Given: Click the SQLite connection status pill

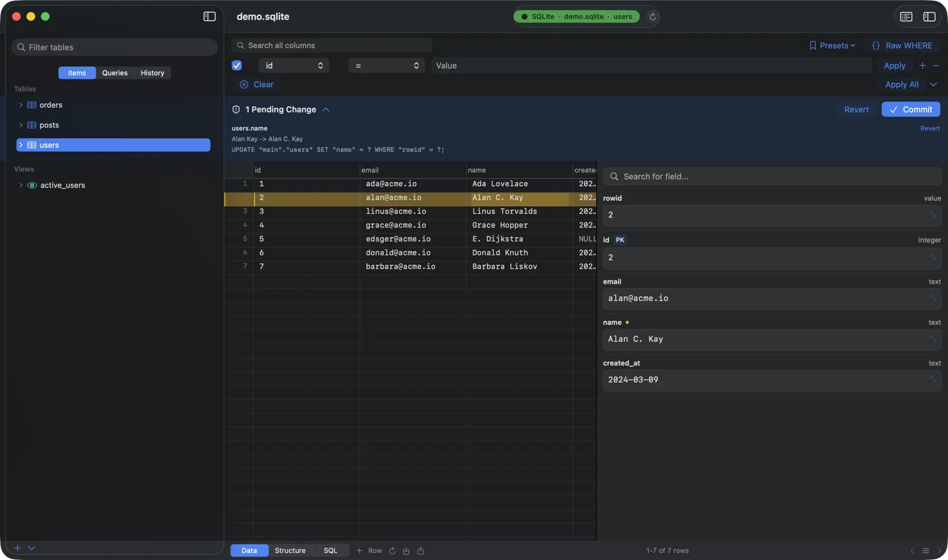Looking at the screenshot, I should click(x=577, y=17).
